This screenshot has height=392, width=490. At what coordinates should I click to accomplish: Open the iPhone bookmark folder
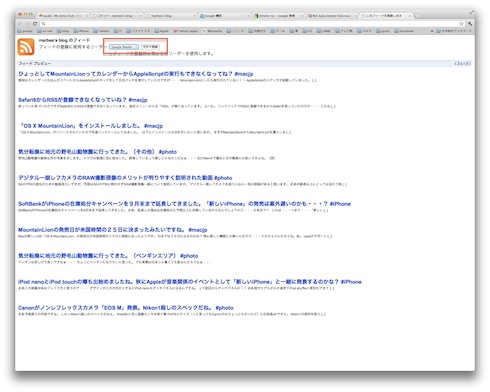[x=81, y=31]
